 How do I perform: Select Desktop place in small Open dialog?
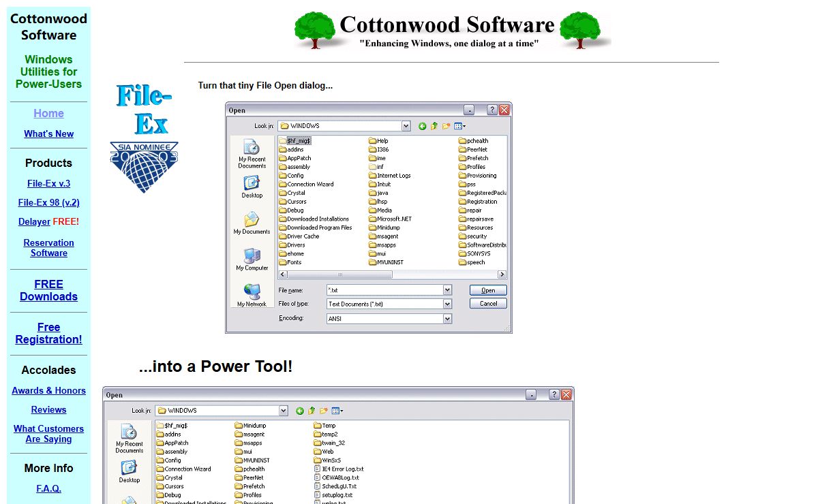tap(252, 187)
